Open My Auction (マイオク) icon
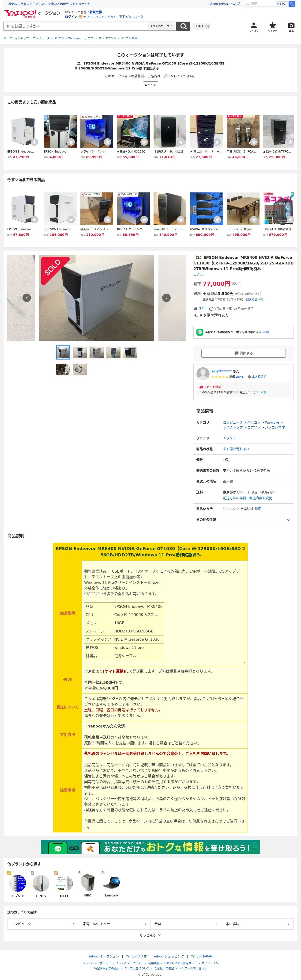 (x=253, y=27)
